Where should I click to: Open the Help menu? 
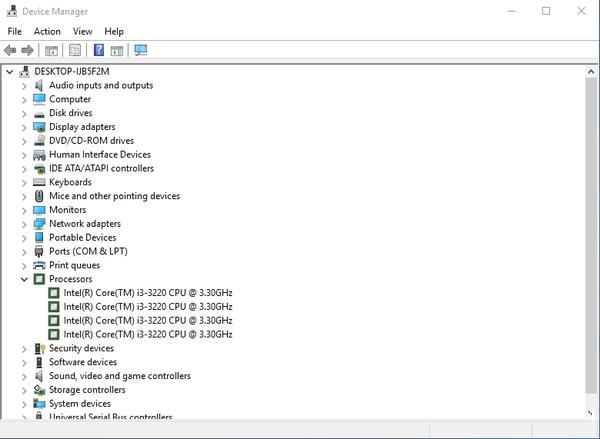pos(114,31)
